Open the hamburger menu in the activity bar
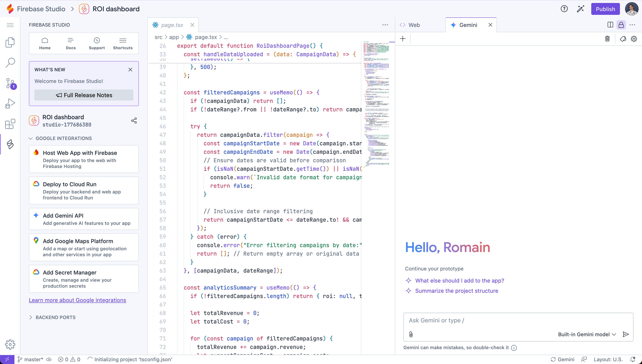 tap(10, 25)
